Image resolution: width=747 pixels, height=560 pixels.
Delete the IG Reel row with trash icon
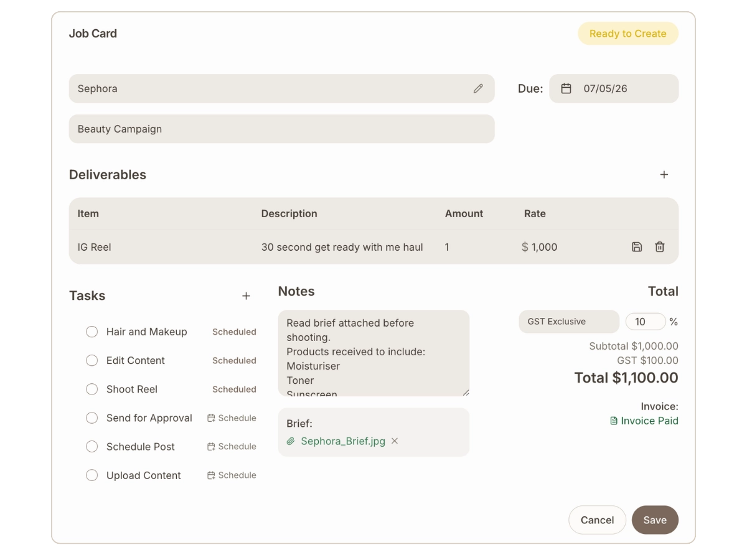point(660,247)
